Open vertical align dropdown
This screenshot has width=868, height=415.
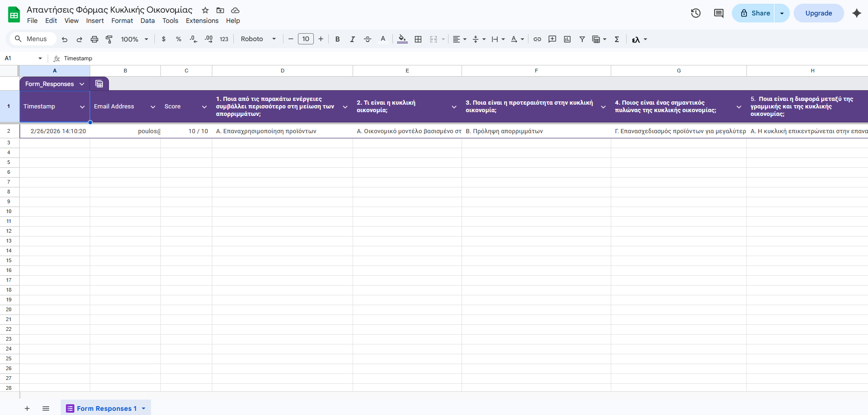click(479, 39)
